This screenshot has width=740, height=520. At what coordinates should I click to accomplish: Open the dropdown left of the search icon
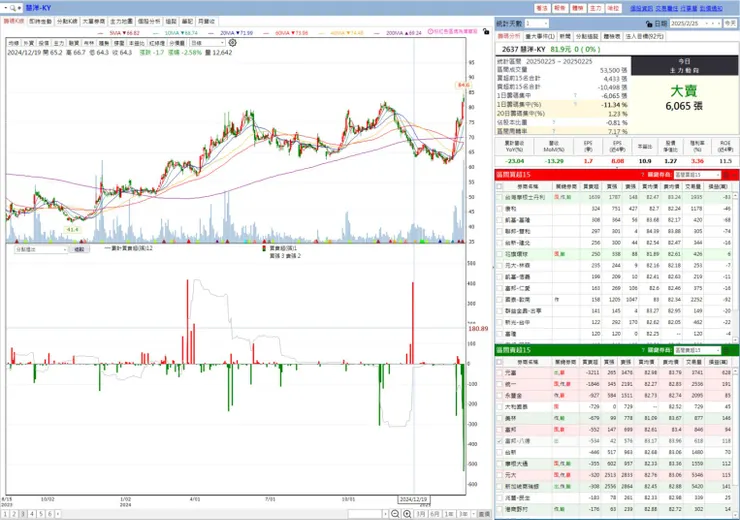[x=6, y=8]
